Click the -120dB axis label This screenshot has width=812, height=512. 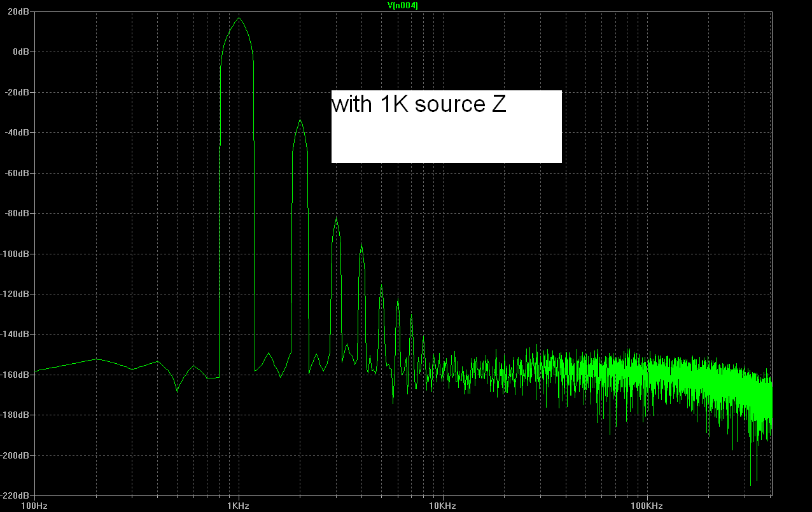point(15,294)
